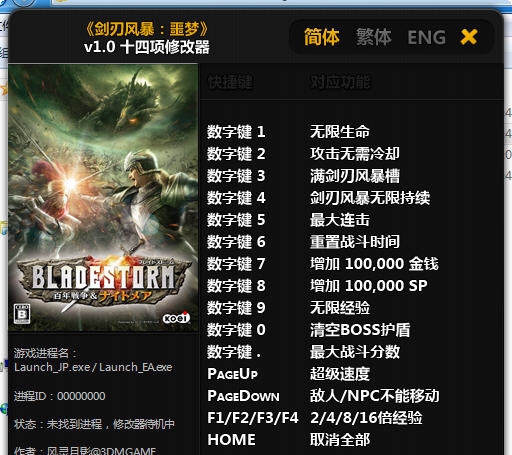Toggle 攻击无需冷却 option
This screenshot has width=512, height=455.
tap(355, 154)
